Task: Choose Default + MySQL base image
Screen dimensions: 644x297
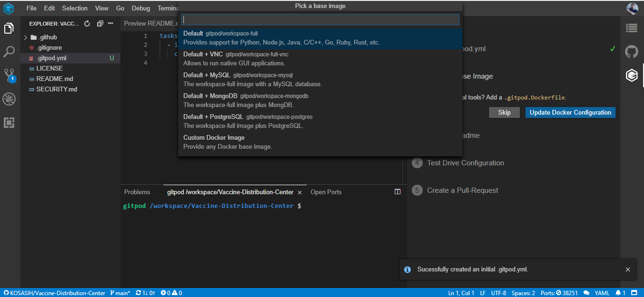Action: pos(320,80)
